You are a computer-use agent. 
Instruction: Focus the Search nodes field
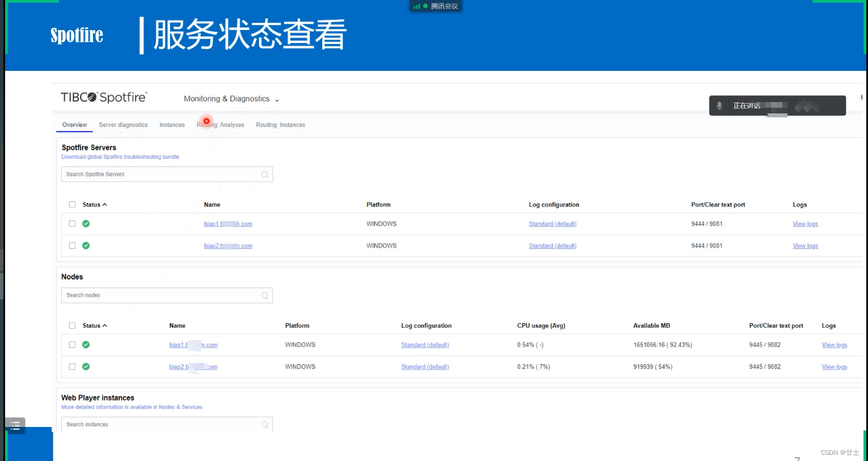(167, 295)
